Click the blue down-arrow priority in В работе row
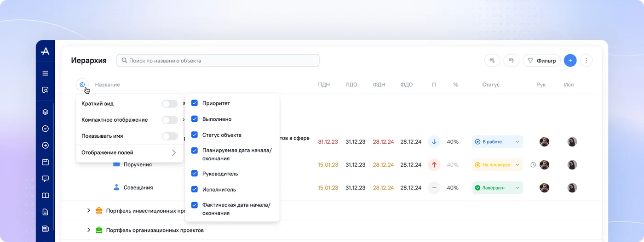The image size is (644, 242). 434,142
